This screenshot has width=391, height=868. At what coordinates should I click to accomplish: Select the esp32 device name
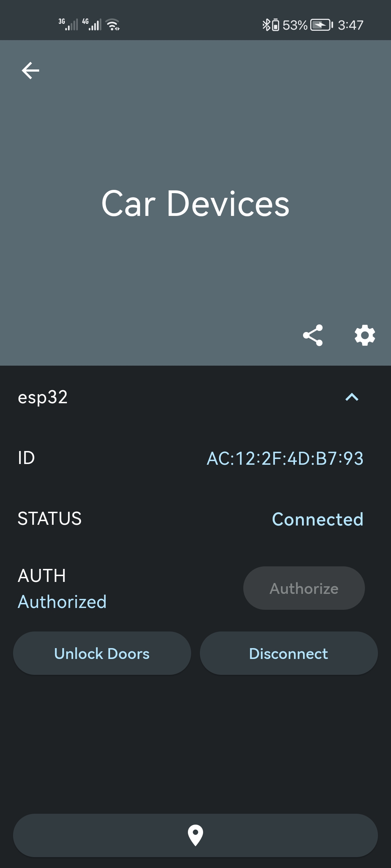point(43,398)
